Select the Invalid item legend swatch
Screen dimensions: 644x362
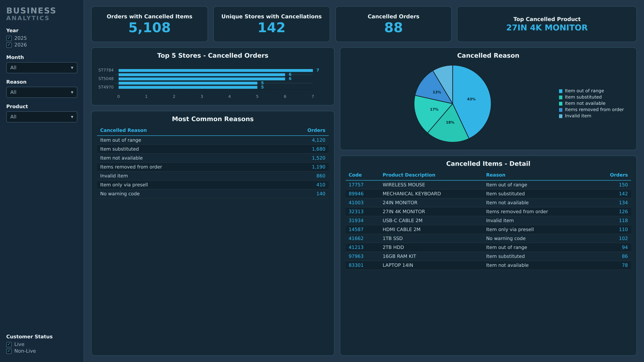(x=561, y=116)
